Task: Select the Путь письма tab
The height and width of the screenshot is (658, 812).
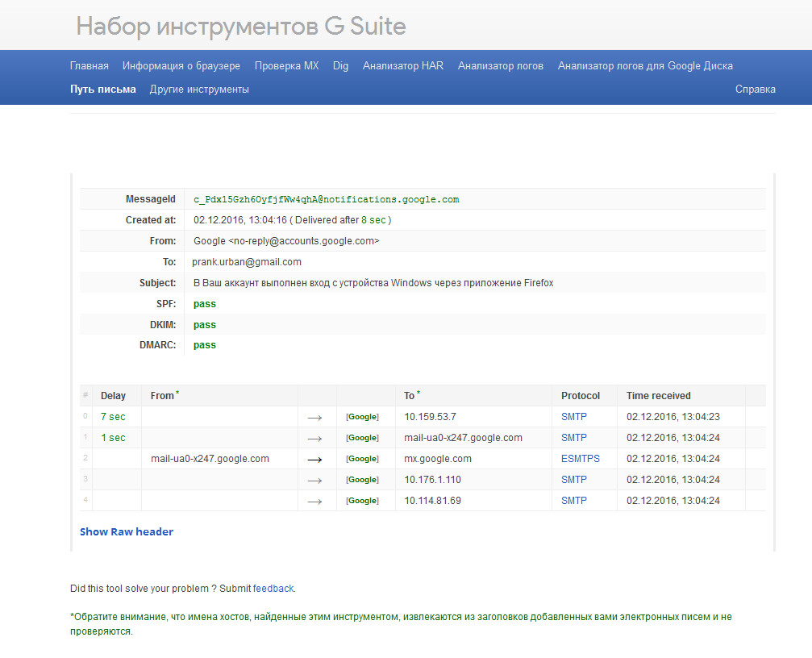Action: [102, 90]
